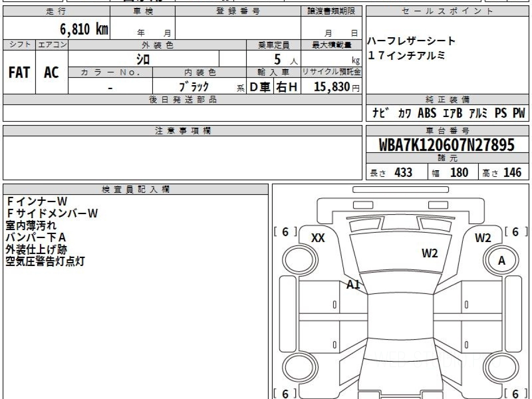
Task: Click the 注意事項欄 header
Action: pos(182,131)
